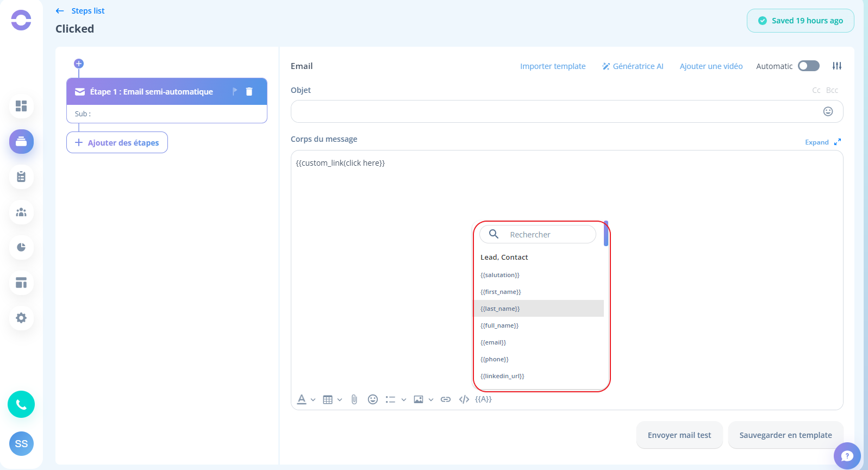Click the insert image icon

[419, 399]
